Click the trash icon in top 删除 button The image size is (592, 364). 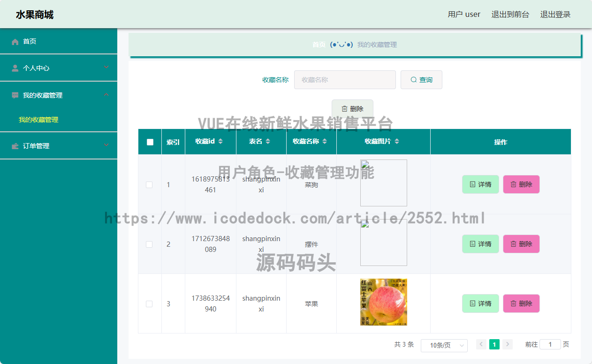[x=344, y=109]
